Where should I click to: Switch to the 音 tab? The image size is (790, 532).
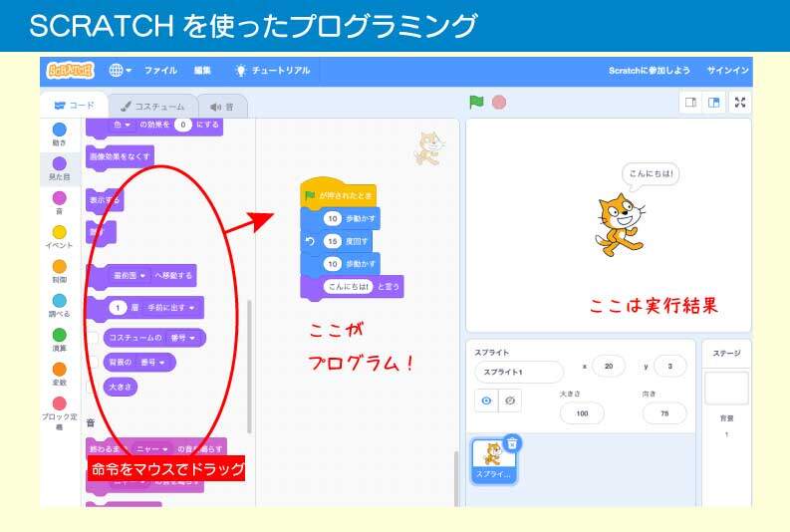coord(222,107)
